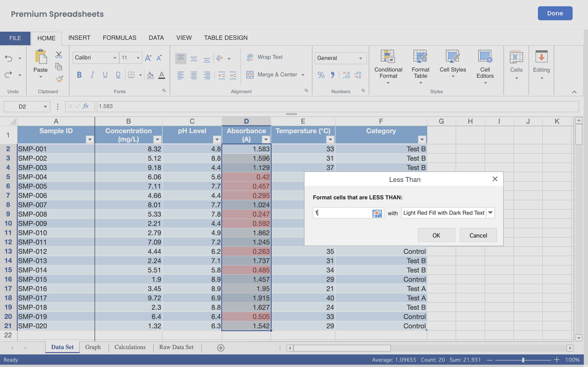Switch to the FORMULAS ribbon tab
Screen dimensions: 588x367
[120, 38]
